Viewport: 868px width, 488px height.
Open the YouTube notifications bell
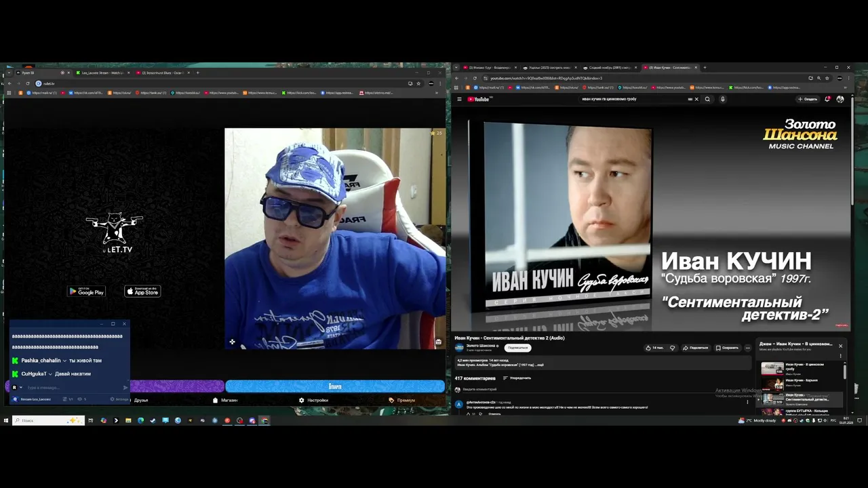click(x=827, y=99)
